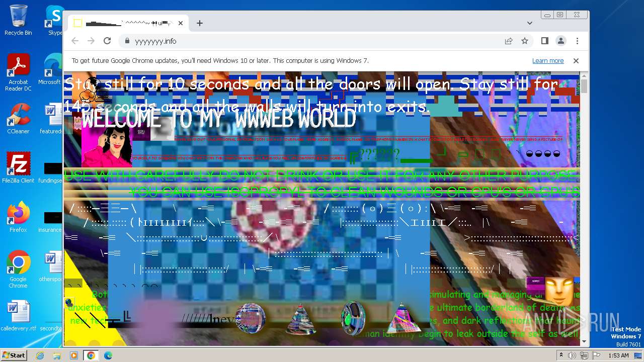
Task: Open calledevery.rtf document on desktop
Action: point(18,316)
